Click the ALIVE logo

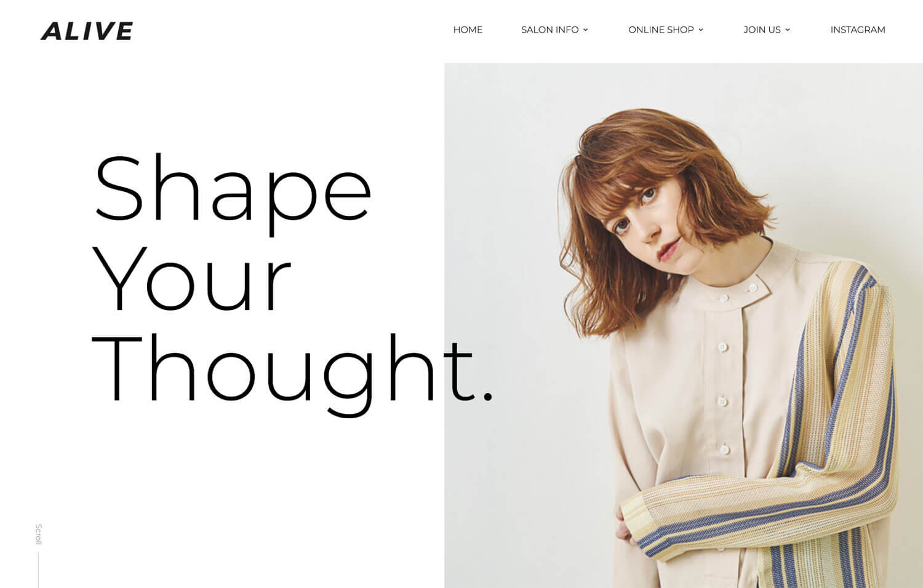point(87,31)
